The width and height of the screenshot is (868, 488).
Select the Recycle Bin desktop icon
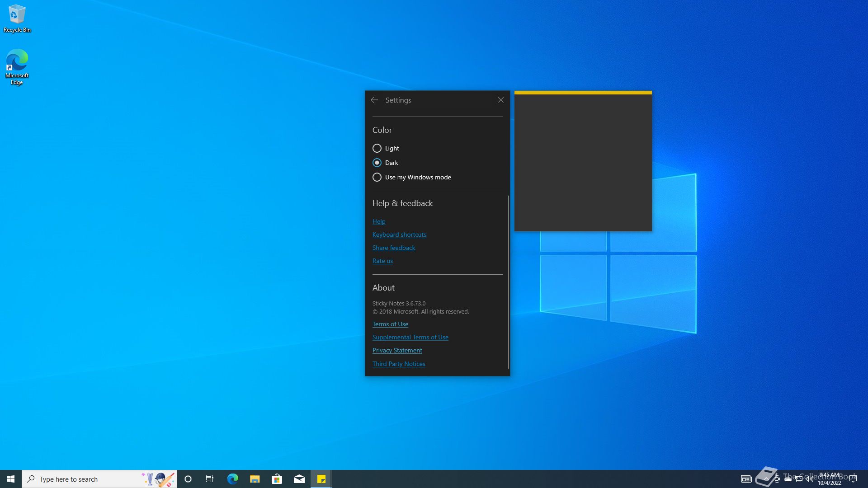[x=17, y=19]
